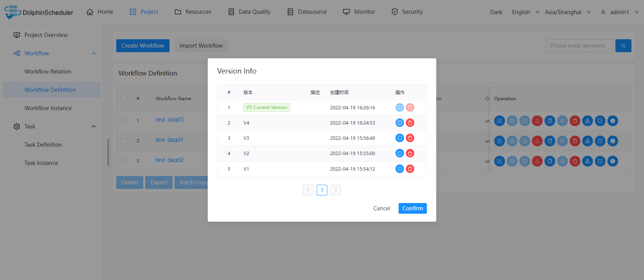
Task: Delete version V3 with red trash icon
Action: (410, 138)
